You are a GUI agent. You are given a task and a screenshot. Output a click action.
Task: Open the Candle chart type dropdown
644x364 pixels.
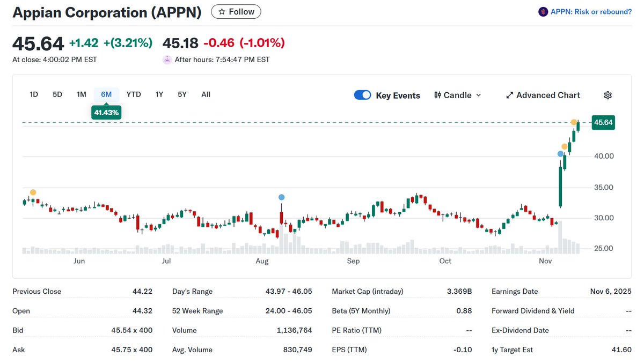[458, 95]
